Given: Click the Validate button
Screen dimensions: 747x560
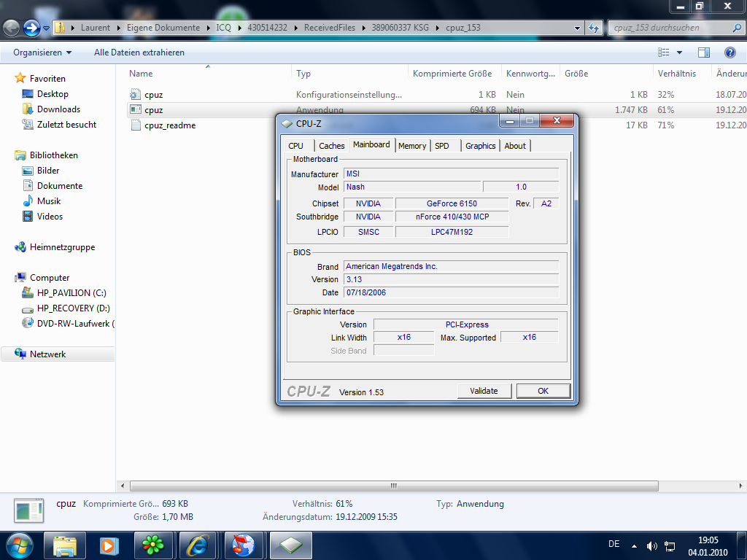Looking at the screenshot, I should pos(484,391).
